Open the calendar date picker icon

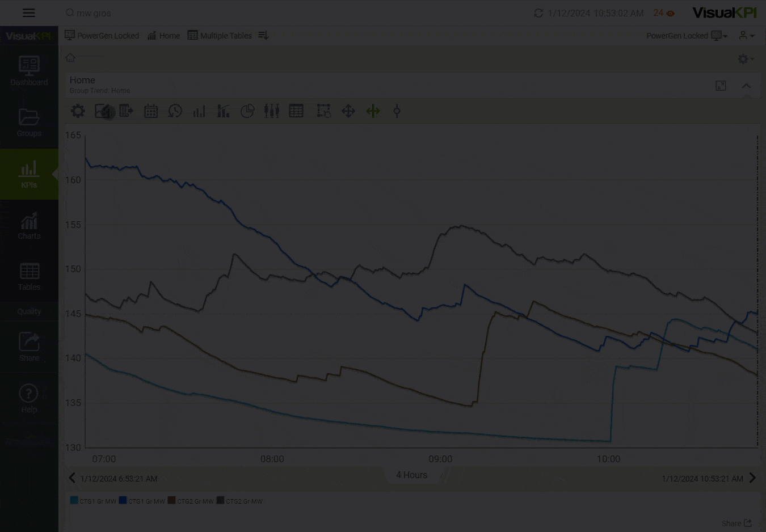[151, 111]
